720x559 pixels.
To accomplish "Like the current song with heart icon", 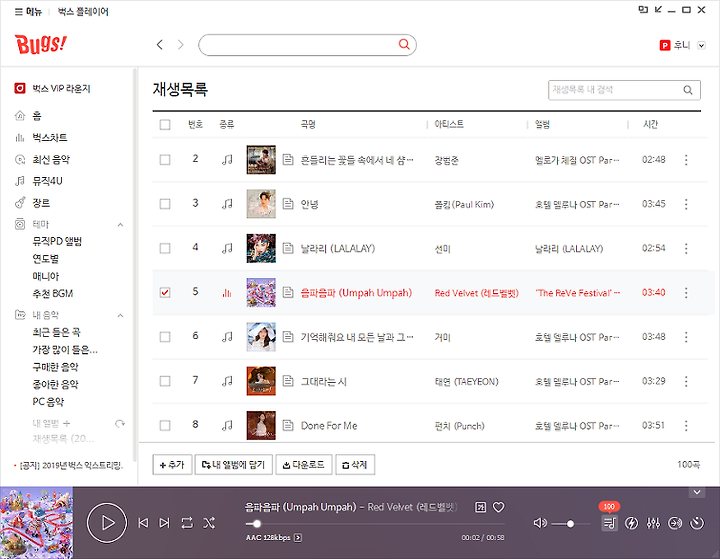I will 498,507.
